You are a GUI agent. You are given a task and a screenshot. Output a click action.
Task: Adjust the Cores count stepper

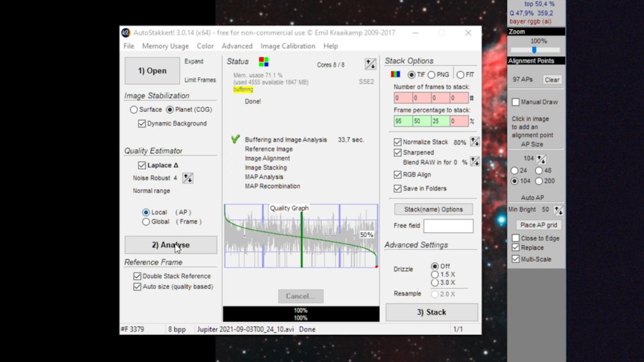[370, 64]
